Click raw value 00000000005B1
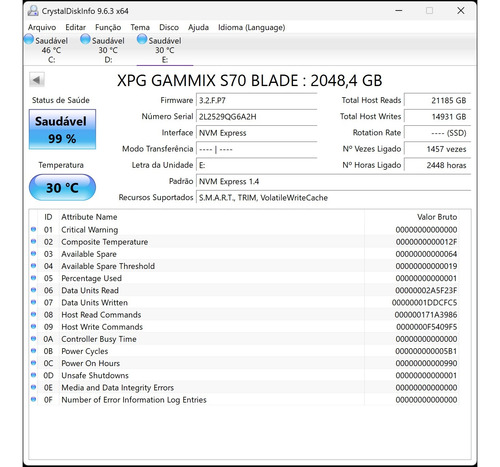Image resolution: width=500 pixels, height=467 pixels. (426, 351)
